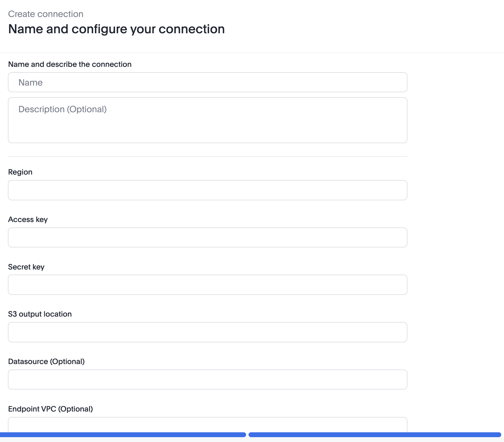Click the "Create connection" breadcrumb text
The width and height of the screenshot is (504, 442).
coord(46,14)
